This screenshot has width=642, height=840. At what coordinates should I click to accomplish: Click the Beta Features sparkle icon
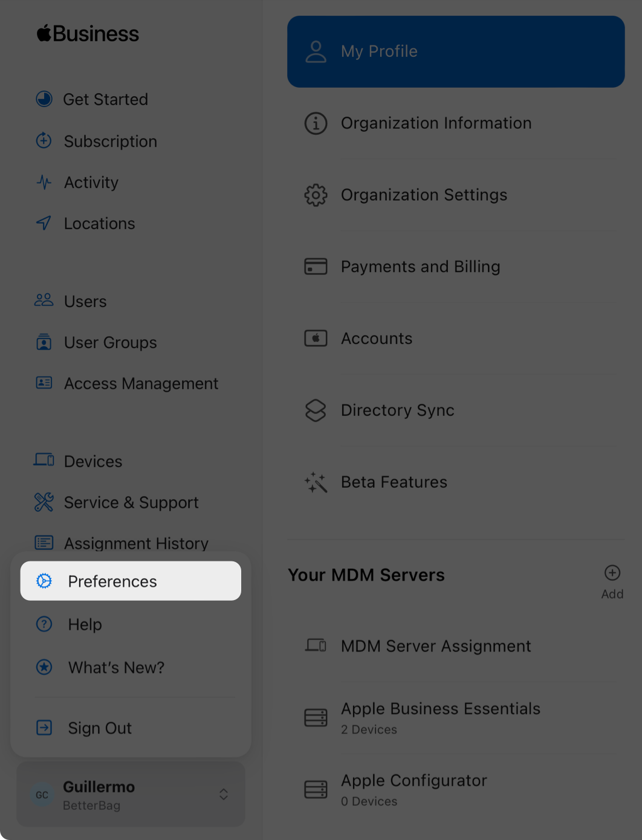click(316, 482)
